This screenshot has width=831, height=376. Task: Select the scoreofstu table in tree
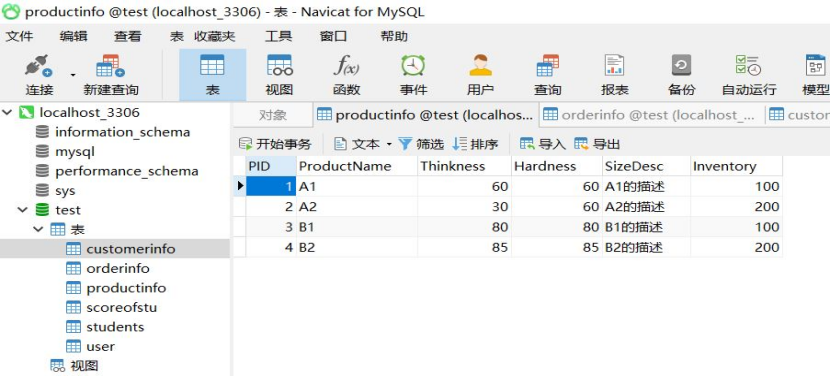coord(122,308)
